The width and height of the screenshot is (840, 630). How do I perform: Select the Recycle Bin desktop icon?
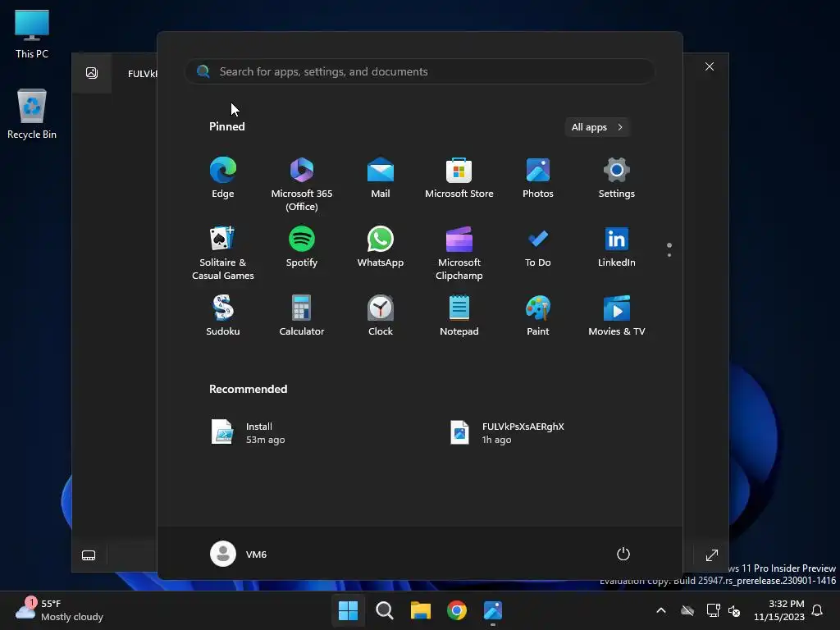click(32, 113)
